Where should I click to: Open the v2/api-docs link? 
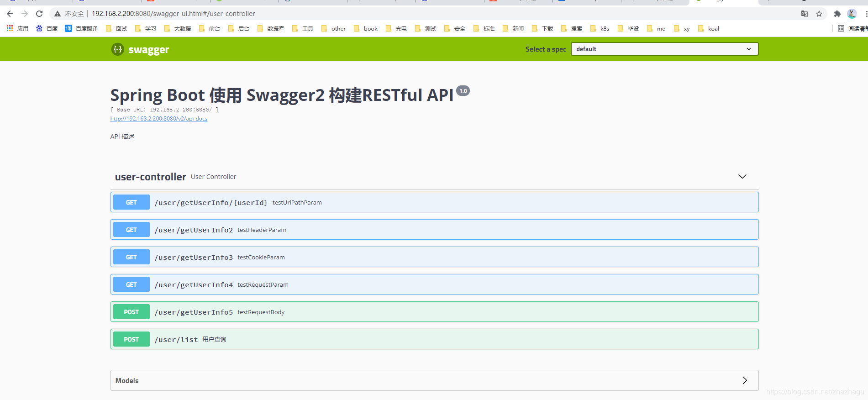tap(159, 119)
